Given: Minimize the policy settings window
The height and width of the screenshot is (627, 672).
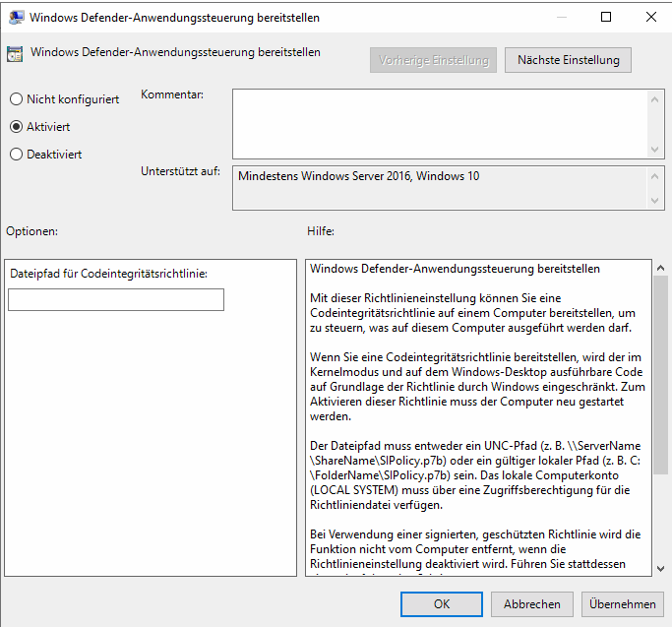Looking at the screenshot, I should (x=560, y=17).
